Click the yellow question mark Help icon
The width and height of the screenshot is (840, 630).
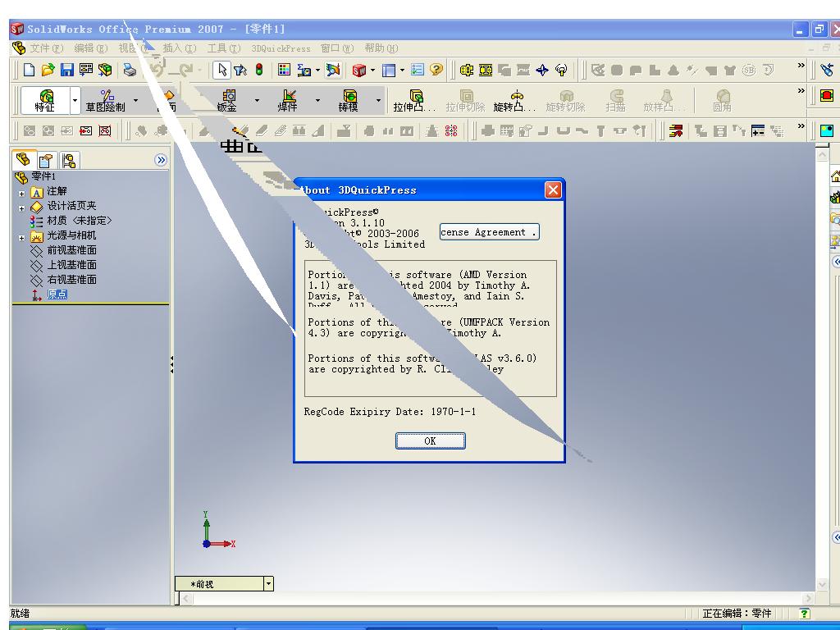click(x=436, y=70)
